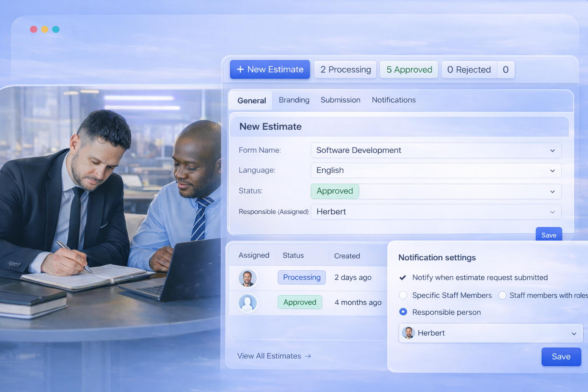588x392 pixels.
Task: Click Herbert's avatar in notification dropdown
Action: click(408, 333)
